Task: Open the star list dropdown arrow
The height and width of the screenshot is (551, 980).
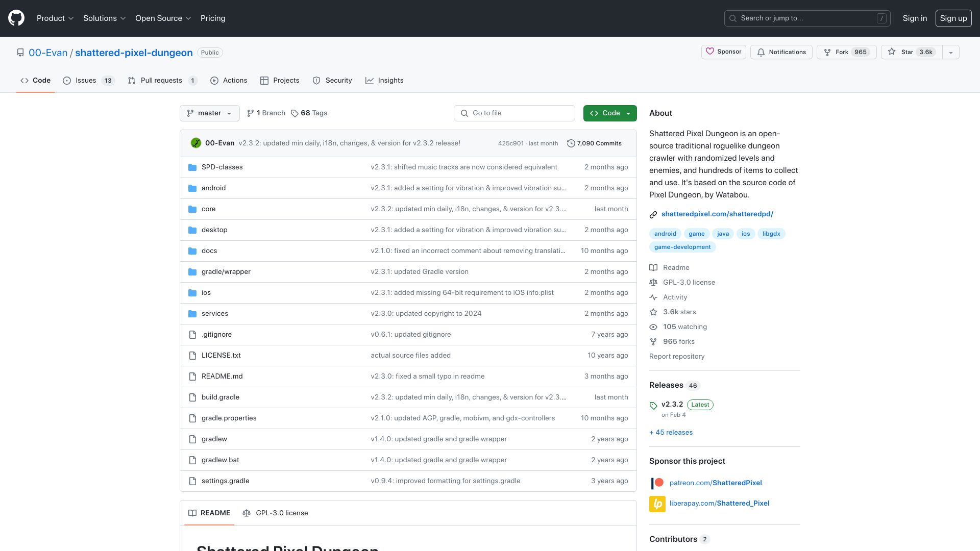Action: (951, 53)
